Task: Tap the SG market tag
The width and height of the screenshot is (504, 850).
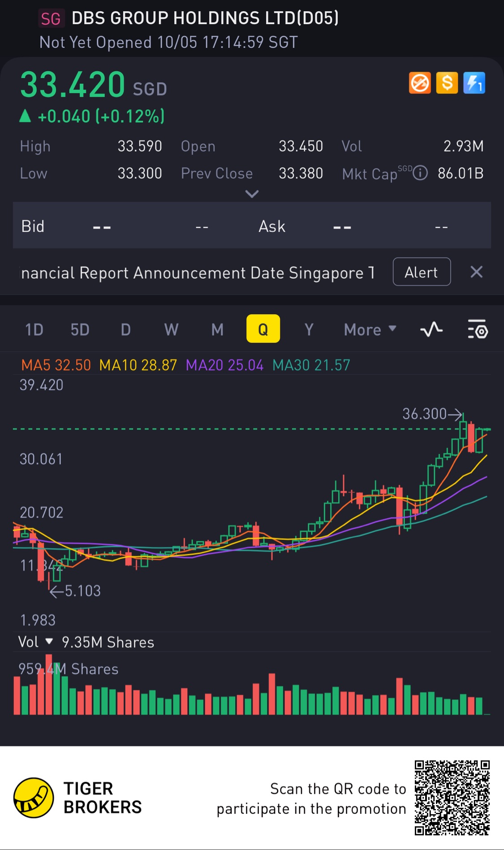Action: point(51,19)
